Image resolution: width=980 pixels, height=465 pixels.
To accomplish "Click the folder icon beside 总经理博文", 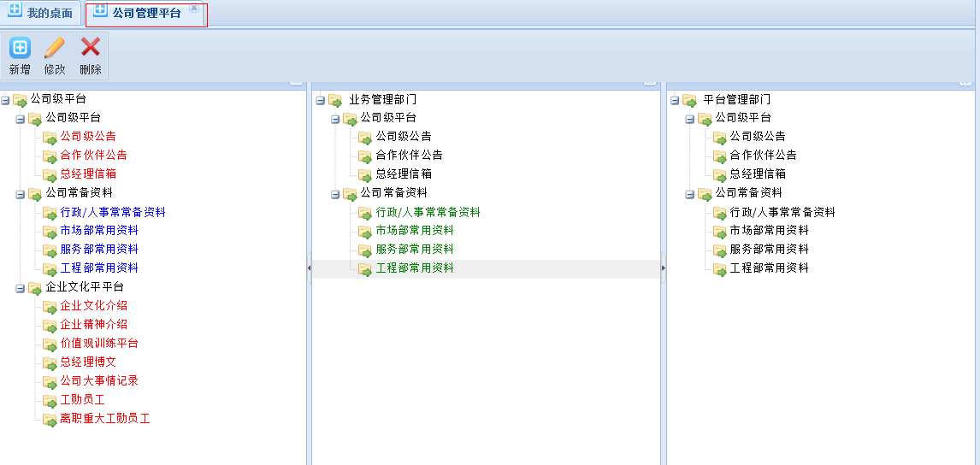I will click(50, 362).
